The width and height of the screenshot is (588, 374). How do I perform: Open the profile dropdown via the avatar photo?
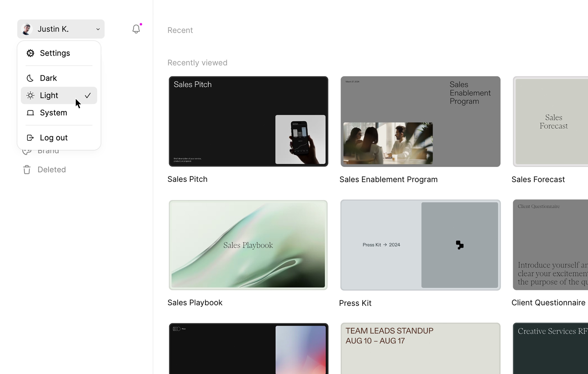[26, 29]
